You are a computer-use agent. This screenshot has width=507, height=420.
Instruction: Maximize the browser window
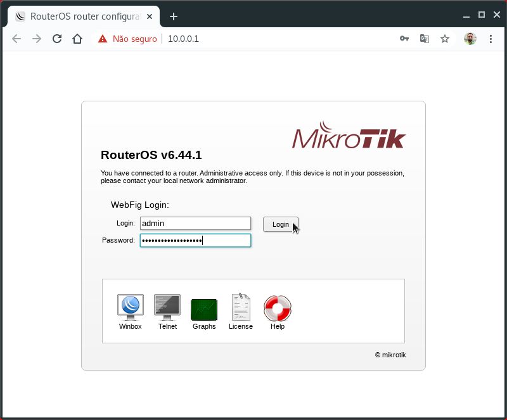click(482, 15)
